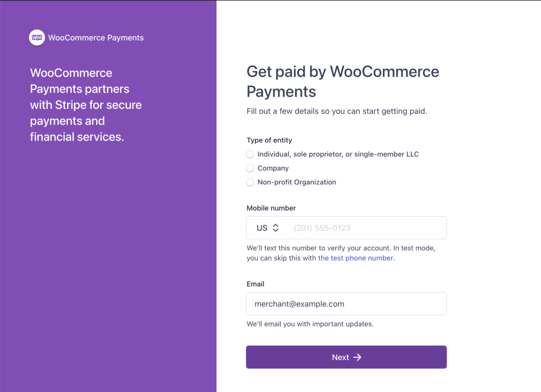Click the important updates helper text

coord(310,324)
